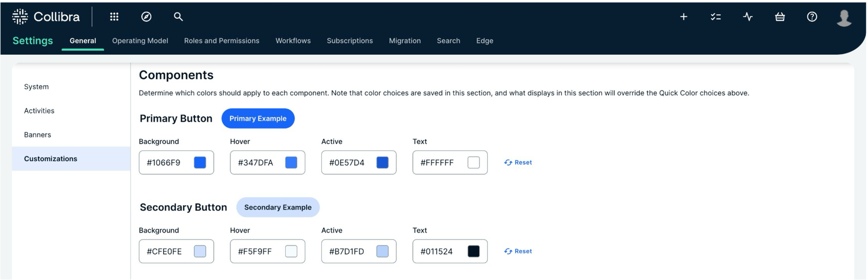Open the activity pulse icon
The height and width of the screenshot is (280, 868).
click(748, 16)
